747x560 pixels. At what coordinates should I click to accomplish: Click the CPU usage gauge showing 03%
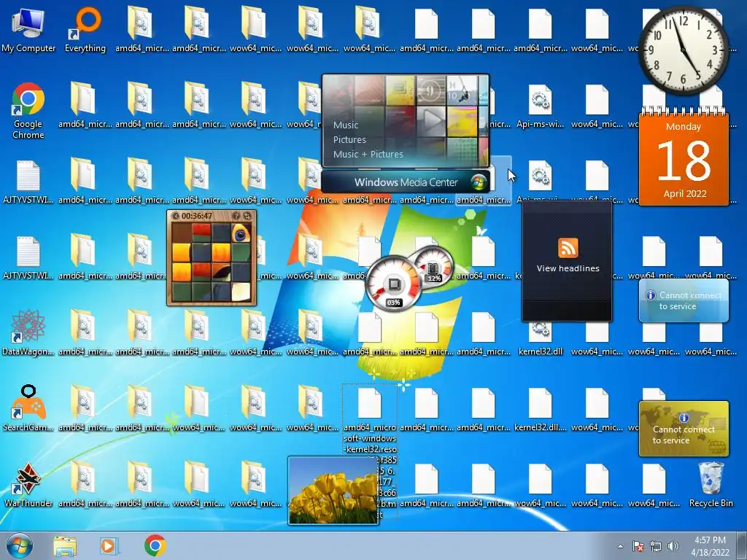(393, 284)
